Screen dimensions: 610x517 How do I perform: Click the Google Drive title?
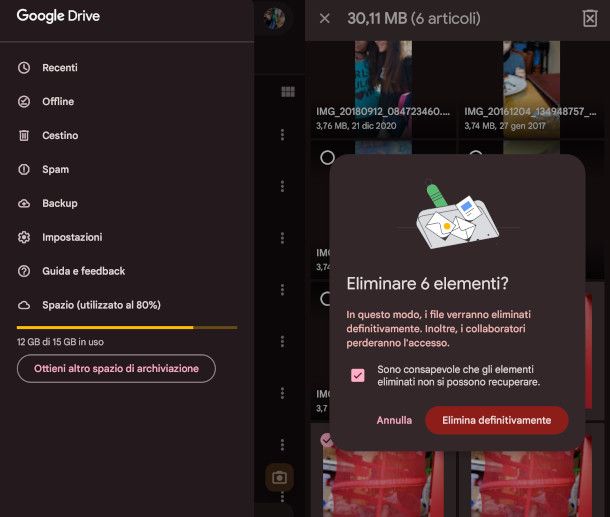click(x=58, y=16)
